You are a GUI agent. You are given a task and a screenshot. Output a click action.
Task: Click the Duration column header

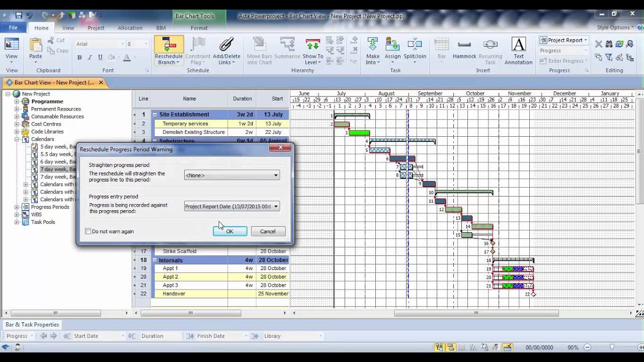tap(243, 99)
